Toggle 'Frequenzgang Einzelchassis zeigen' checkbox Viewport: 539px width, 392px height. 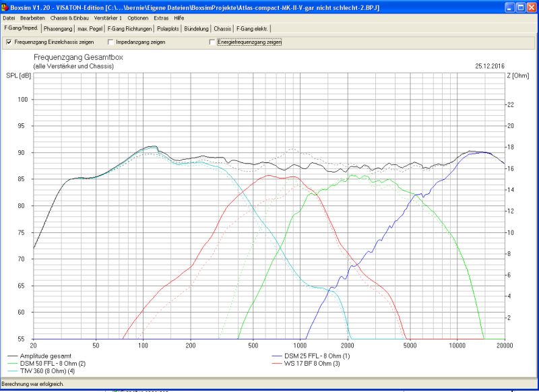click(9, 42)
